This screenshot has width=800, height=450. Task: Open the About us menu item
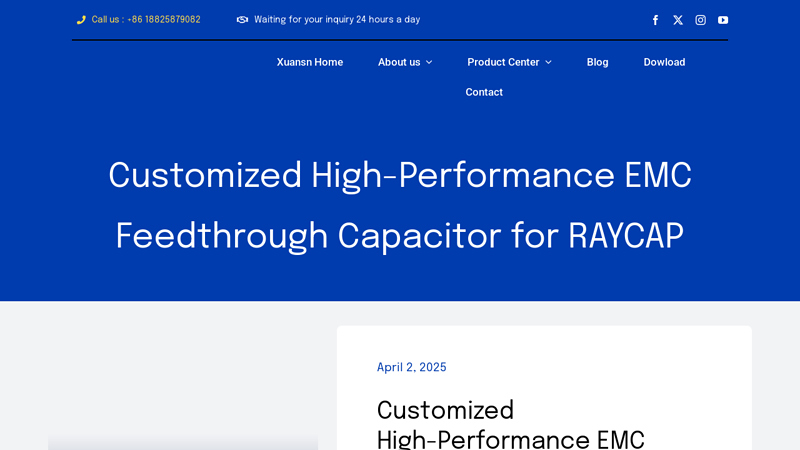click(x=399, y=62)
